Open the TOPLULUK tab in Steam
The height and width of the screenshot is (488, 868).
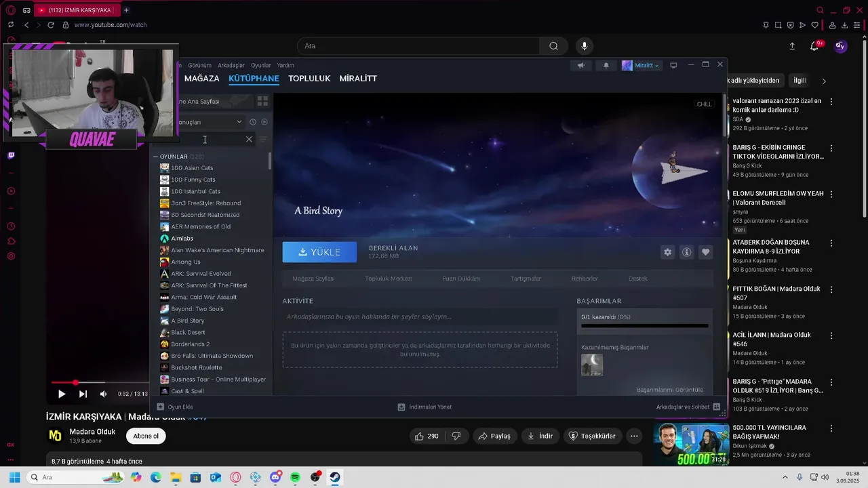click(x=309, y=79)
